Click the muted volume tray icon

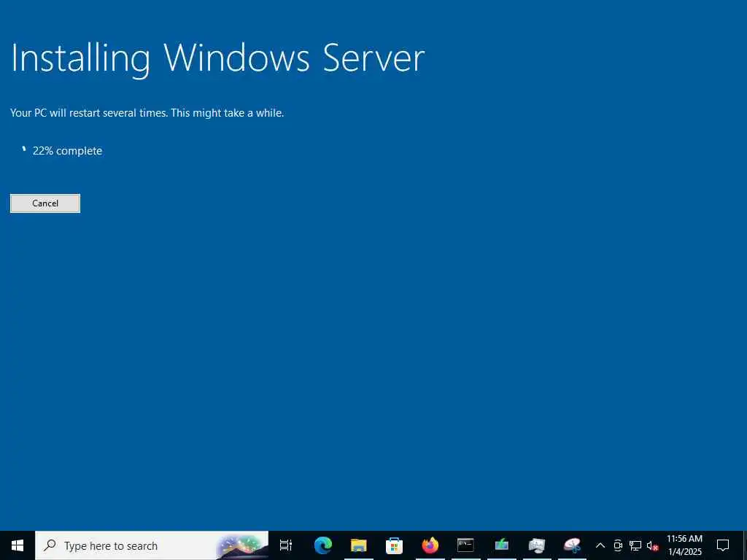point(652,545)
